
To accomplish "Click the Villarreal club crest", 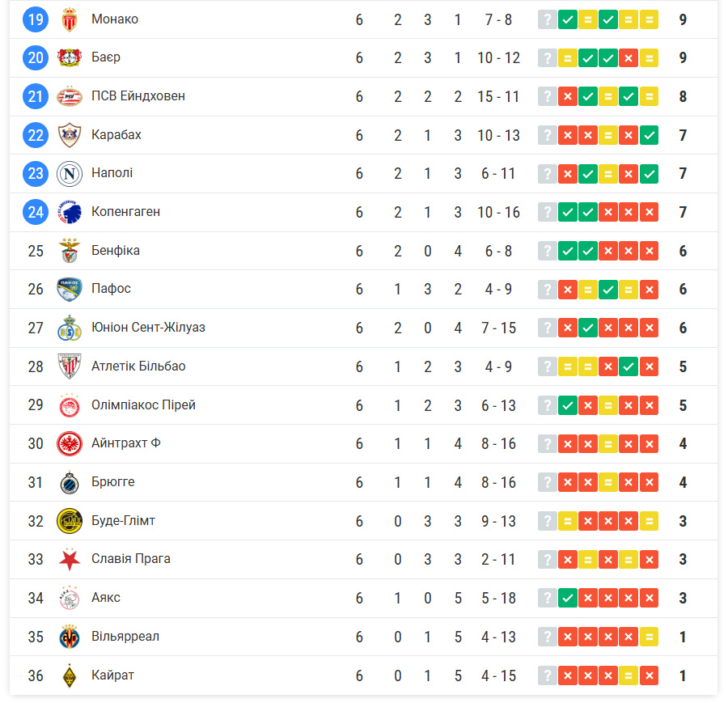I will coord(70,637).
